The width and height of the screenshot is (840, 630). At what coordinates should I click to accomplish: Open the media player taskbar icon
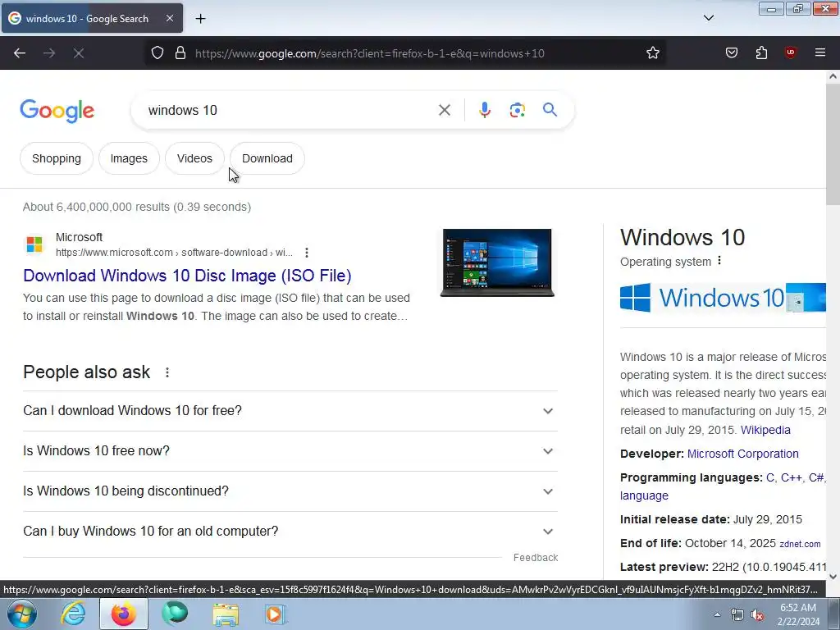pyautogui.click(x=276, y=614)
